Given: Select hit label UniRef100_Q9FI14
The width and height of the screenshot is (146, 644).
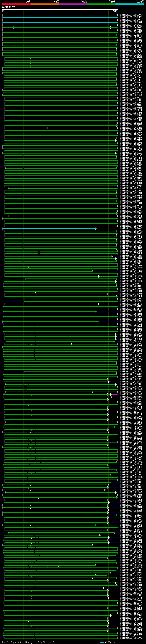Looking at the screenshot, I should coord(131,110).
